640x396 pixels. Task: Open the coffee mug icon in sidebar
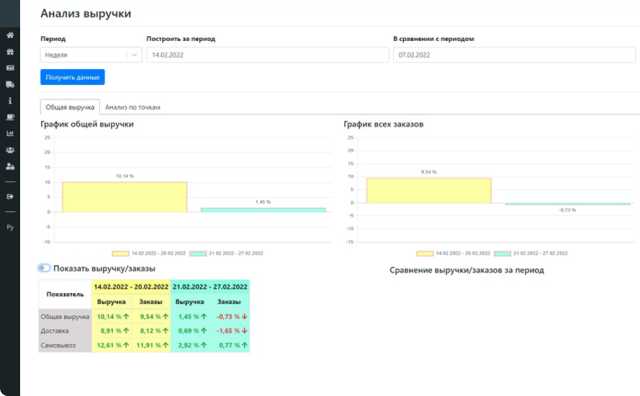tap(10, 117)
